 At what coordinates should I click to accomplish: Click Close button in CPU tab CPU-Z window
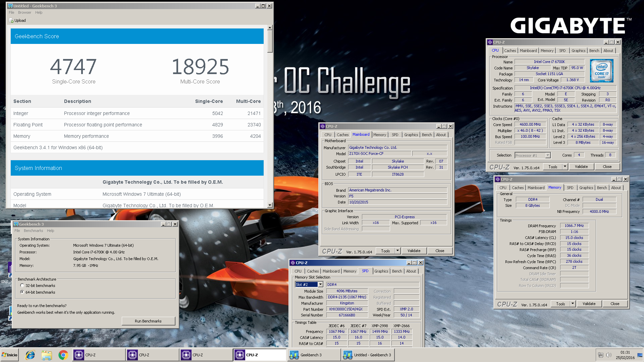click(x=607, y=167)
